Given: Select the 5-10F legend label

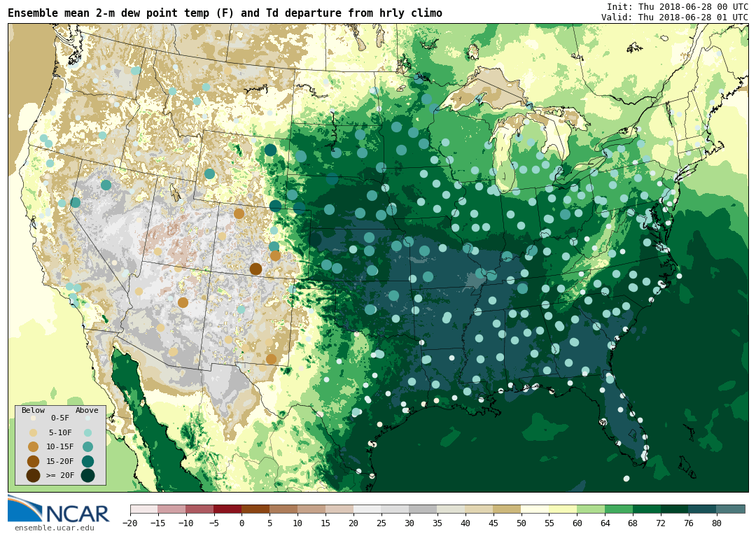Looking at the screenshot, I should (60, 432).
